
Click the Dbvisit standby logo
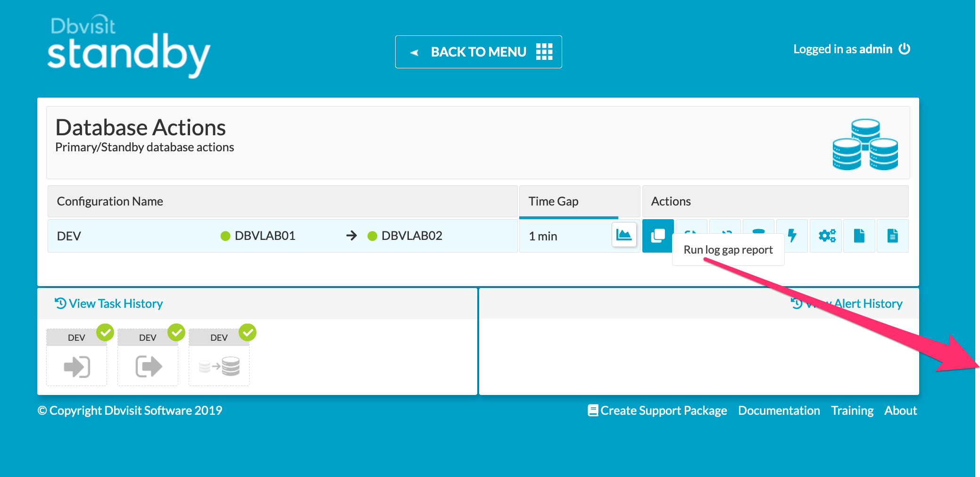coord(128,47)
